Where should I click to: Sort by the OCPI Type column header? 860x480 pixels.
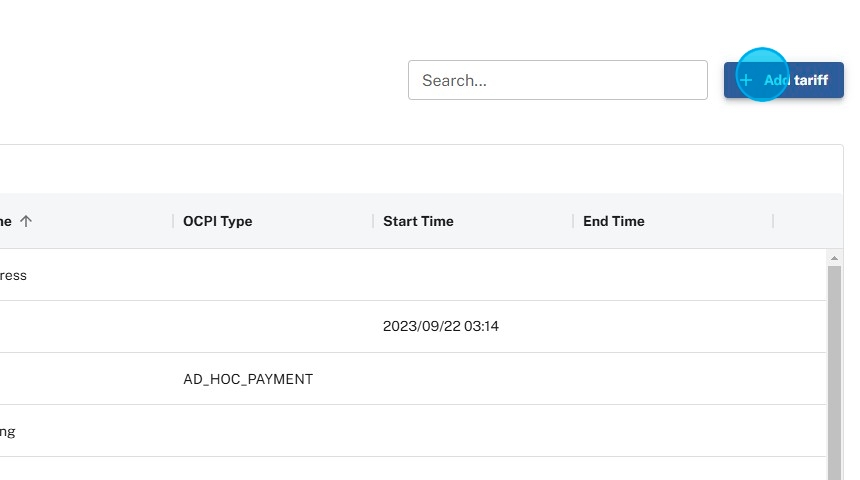point(218,221)
